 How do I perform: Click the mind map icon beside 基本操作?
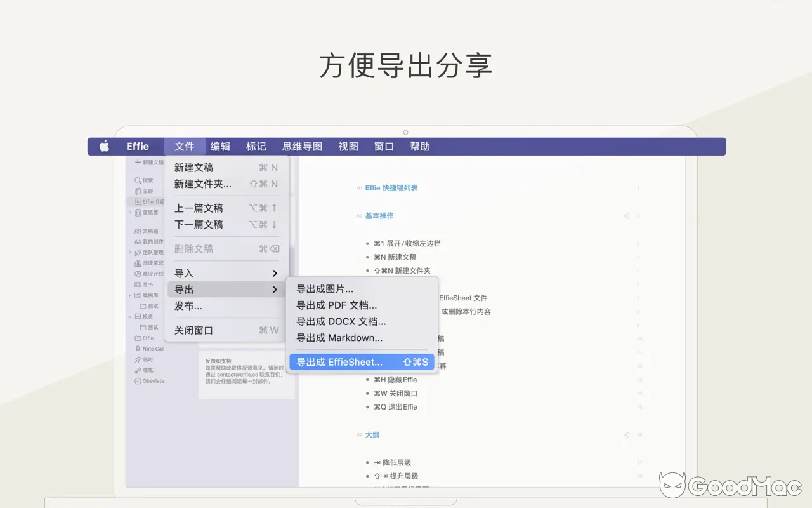pyautogui.click(x=625, y=215)
